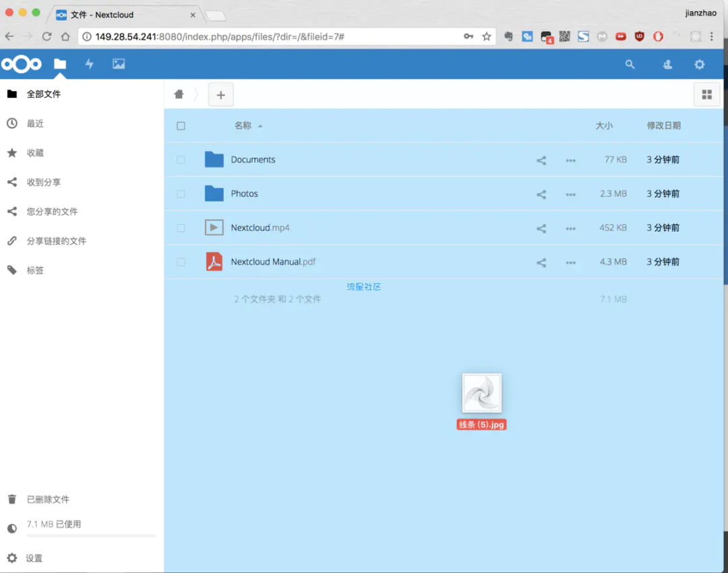Viewport: 728px width, 573px height.
Task: Close the 文件 - Nextcloud tab
Action: (x=193, y=15)
